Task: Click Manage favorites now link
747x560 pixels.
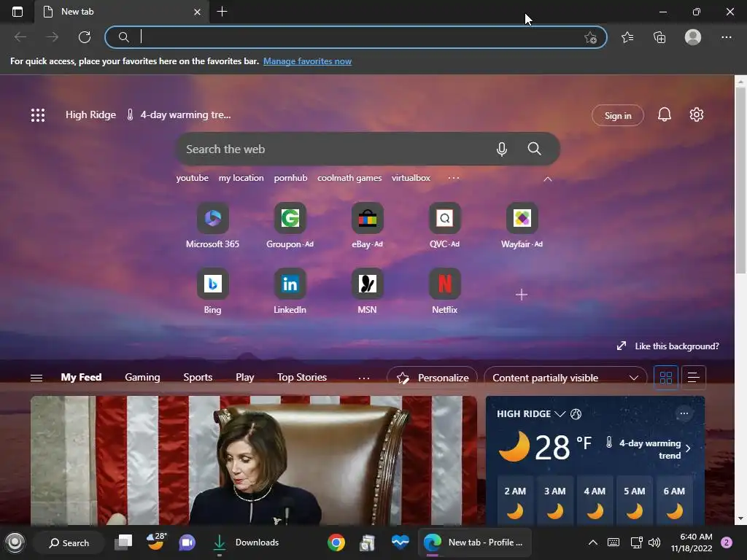Action: (307, 61)
